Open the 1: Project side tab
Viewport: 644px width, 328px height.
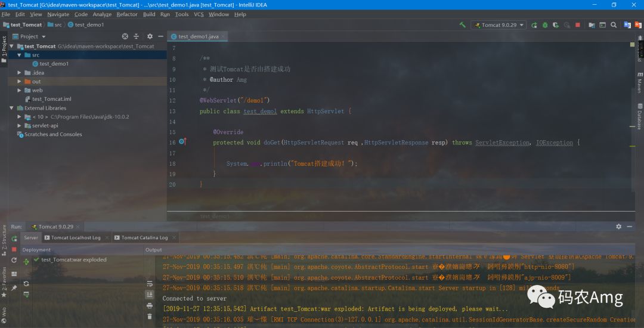click(4, 49)
